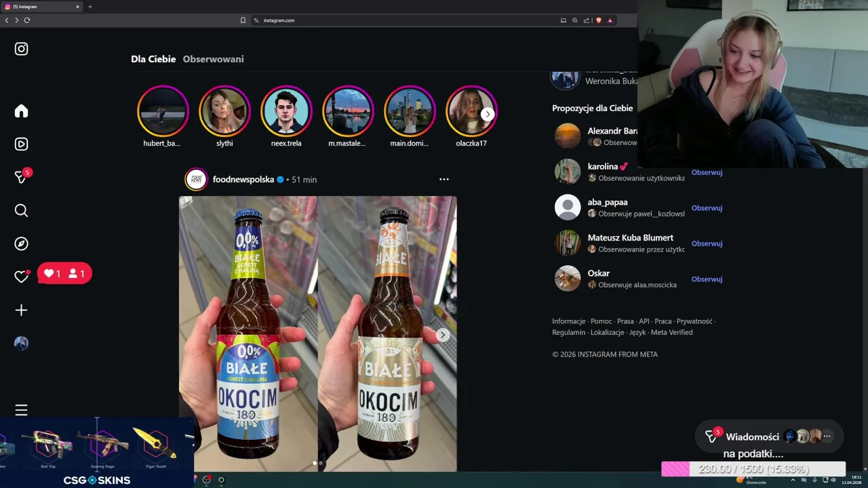Follow karolina via Obserwuj
868x488 pixels.
pyautogui.click(x=707, y=172)
